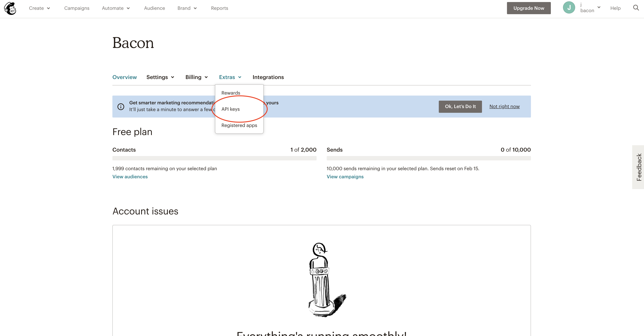Click the info icon in blue banner
This screenshot has width=644, height=336.
tap(121, 107)
